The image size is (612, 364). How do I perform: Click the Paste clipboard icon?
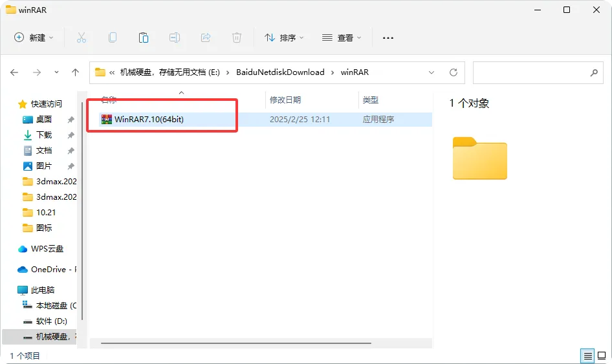[144, 38]
